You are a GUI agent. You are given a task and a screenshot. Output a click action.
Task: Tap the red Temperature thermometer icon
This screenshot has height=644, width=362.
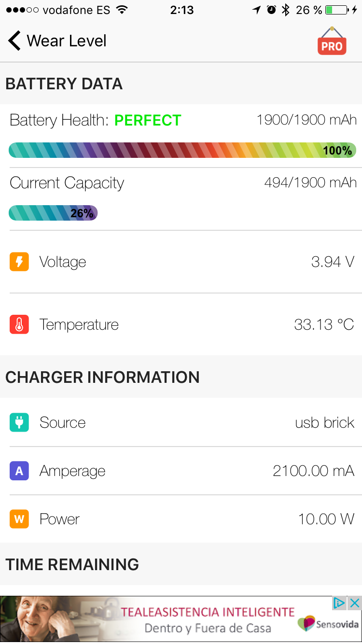click(x=19, y=324)
